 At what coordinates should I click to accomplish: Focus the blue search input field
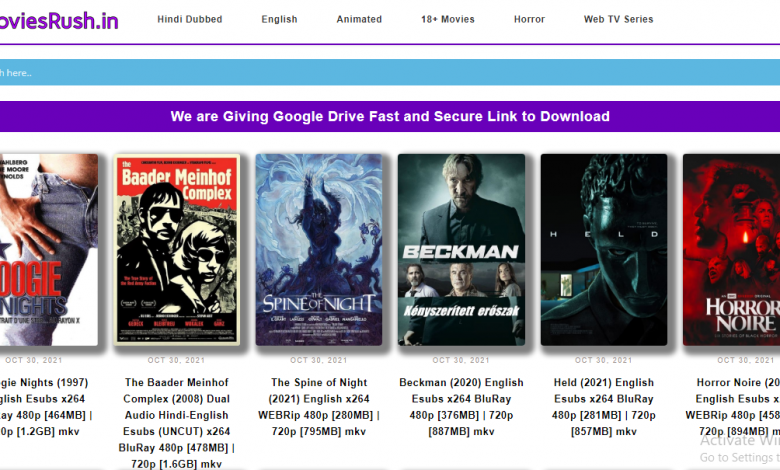pos(390,73)
